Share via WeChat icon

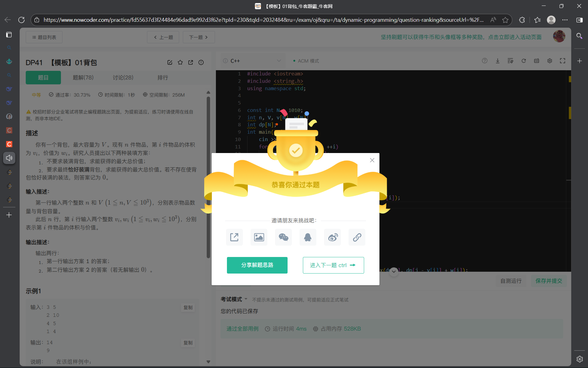point(283,237)
